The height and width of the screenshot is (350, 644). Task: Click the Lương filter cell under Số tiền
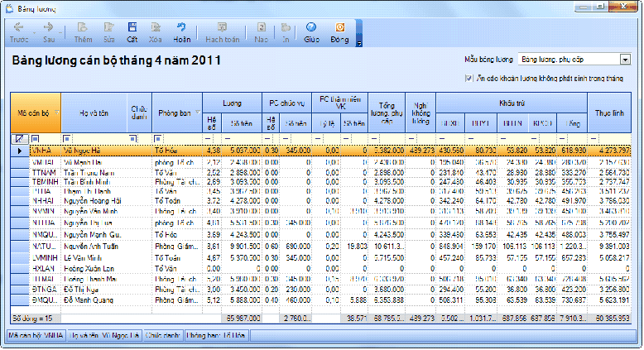[242, 139]
